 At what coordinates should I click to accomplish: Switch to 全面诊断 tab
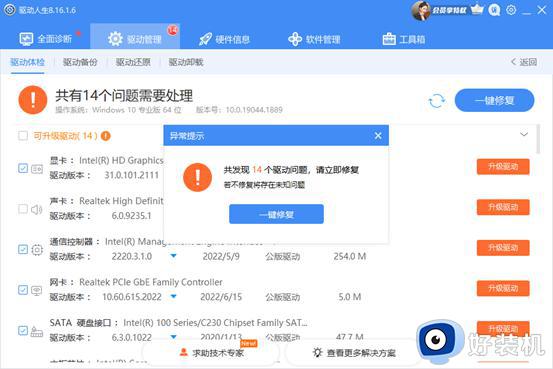point(46,39)
